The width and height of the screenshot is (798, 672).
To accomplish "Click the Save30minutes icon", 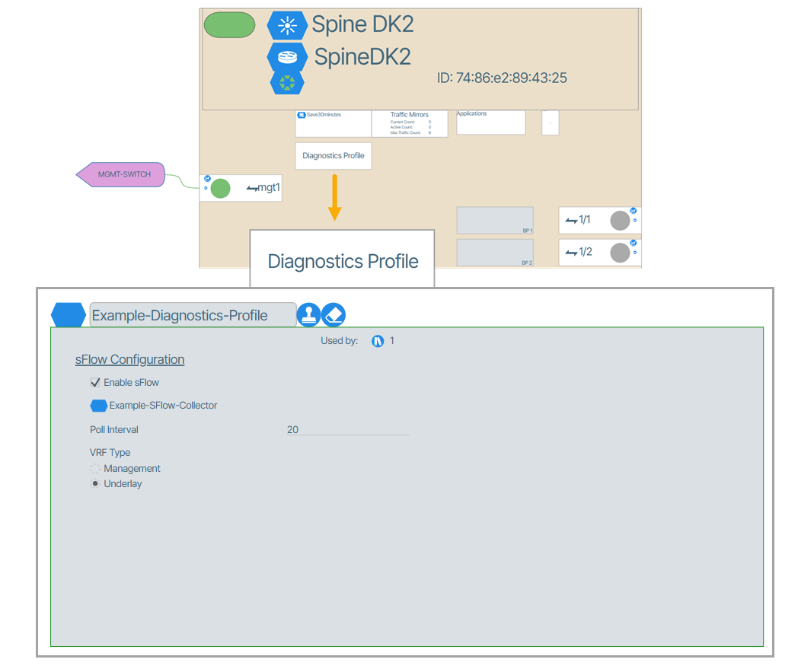I will (302, 115).
